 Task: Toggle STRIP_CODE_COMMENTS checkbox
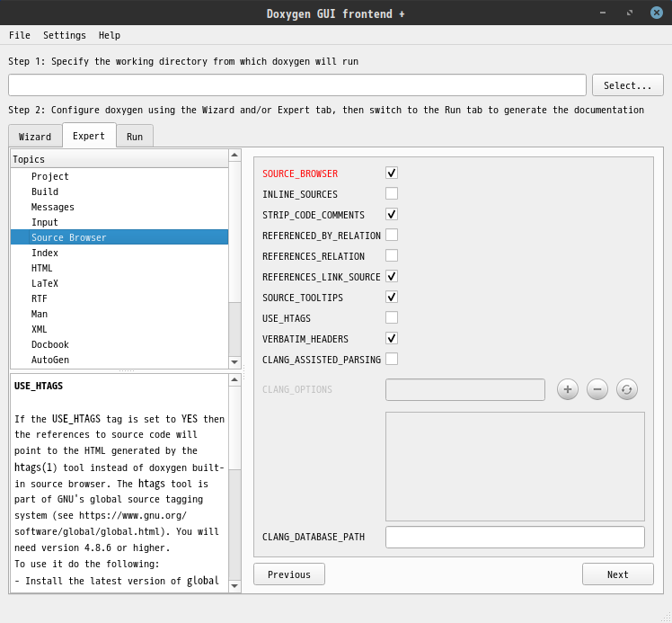[392, 214]
